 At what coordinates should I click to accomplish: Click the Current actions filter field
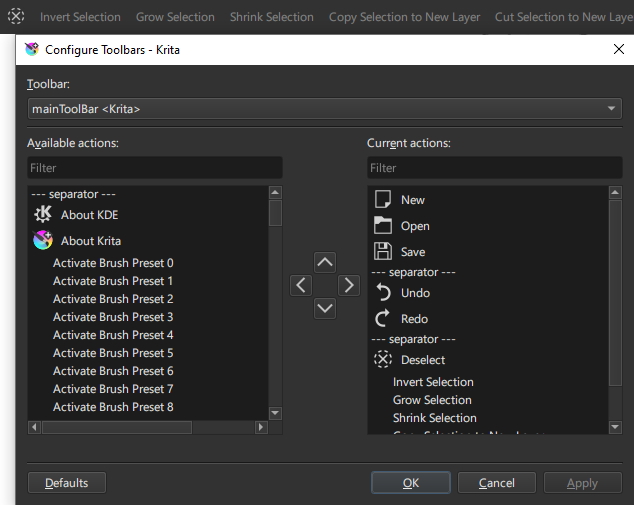coord(494,168)
